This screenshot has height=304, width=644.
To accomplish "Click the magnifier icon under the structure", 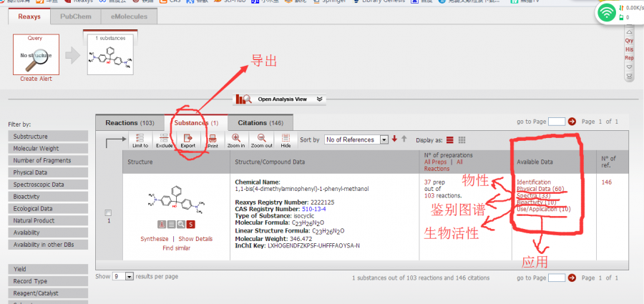I will 181,225.
